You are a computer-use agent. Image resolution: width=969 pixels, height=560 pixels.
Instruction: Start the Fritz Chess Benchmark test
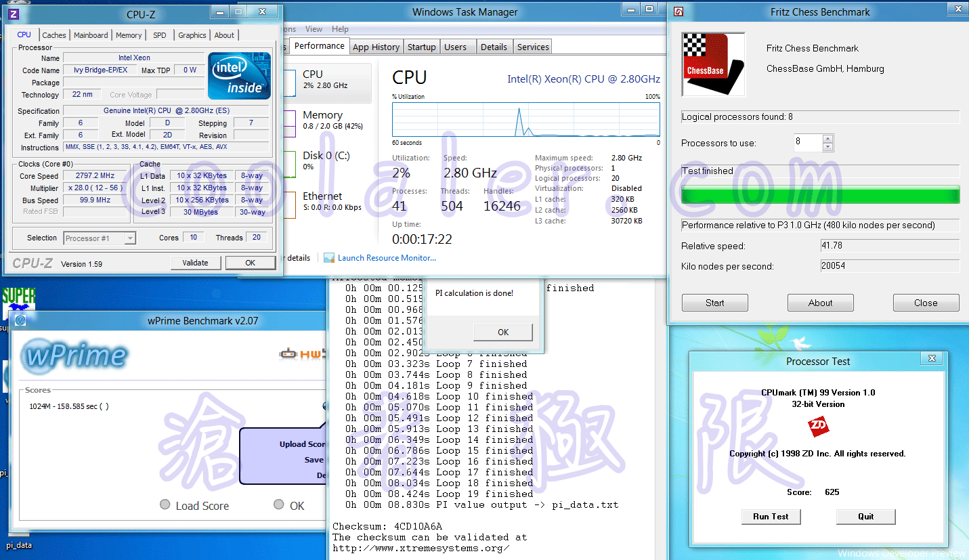coord(715,303)
